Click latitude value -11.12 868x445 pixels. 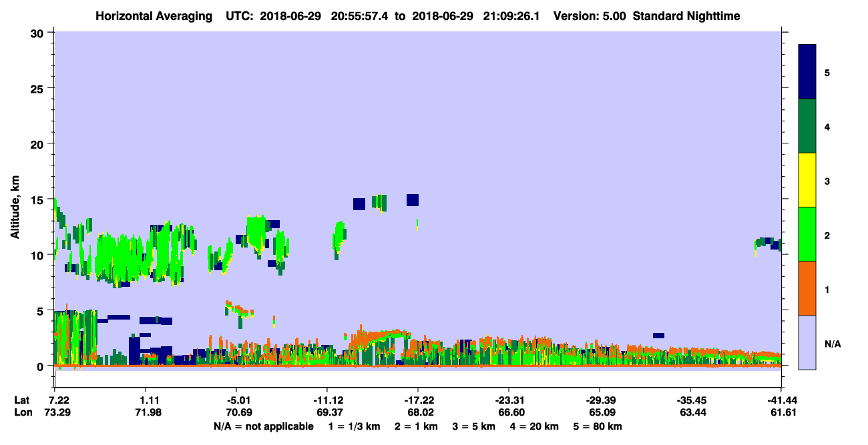pos(327,400)
